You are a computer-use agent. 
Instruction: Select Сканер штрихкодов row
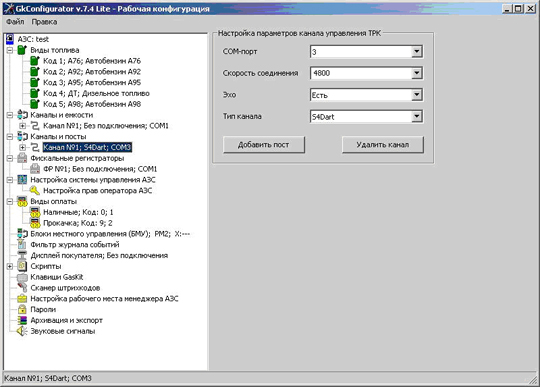click(65, 288)
